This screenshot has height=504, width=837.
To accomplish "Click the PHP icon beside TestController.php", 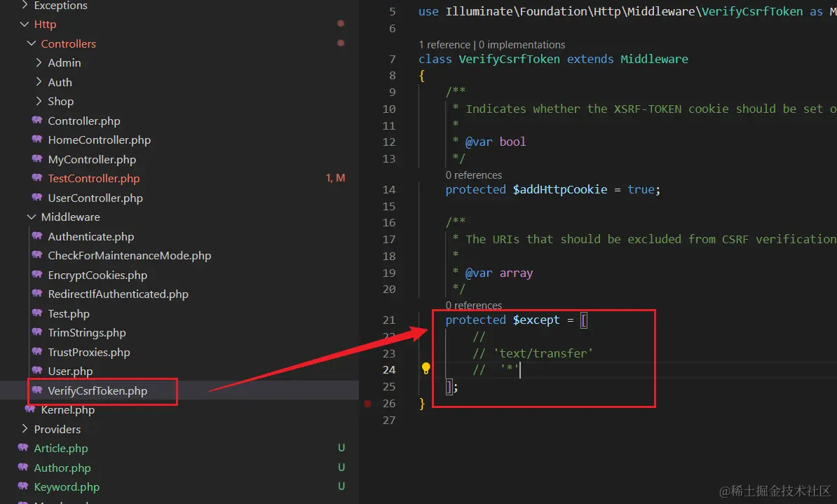I will point(37,178).
